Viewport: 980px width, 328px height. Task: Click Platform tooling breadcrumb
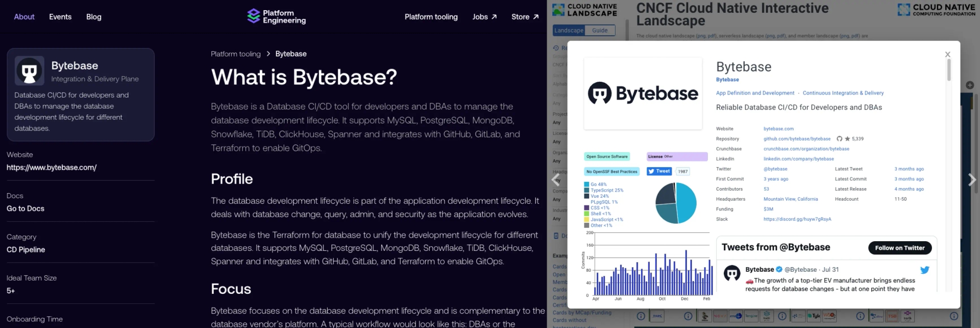pos(235,54)
